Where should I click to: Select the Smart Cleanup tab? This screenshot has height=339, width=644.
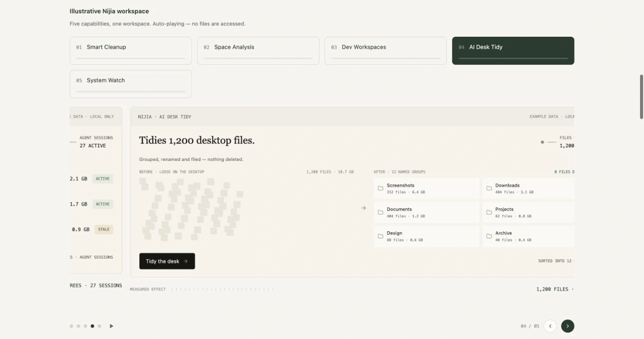pos(131,51)
